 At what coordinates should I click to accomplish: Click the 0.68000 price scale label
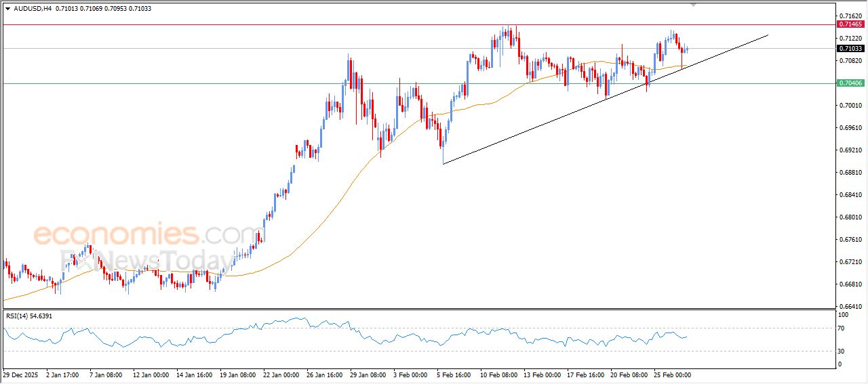click(850, 217)
